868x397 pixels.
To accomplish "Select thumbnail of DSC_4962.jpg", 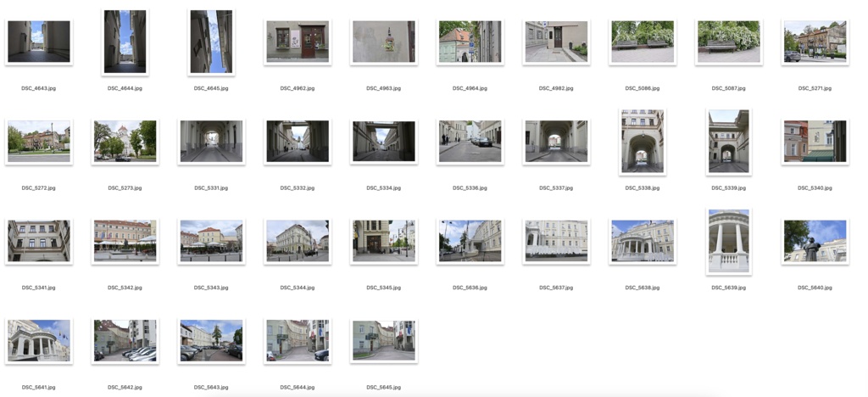I will coord(298,42).
